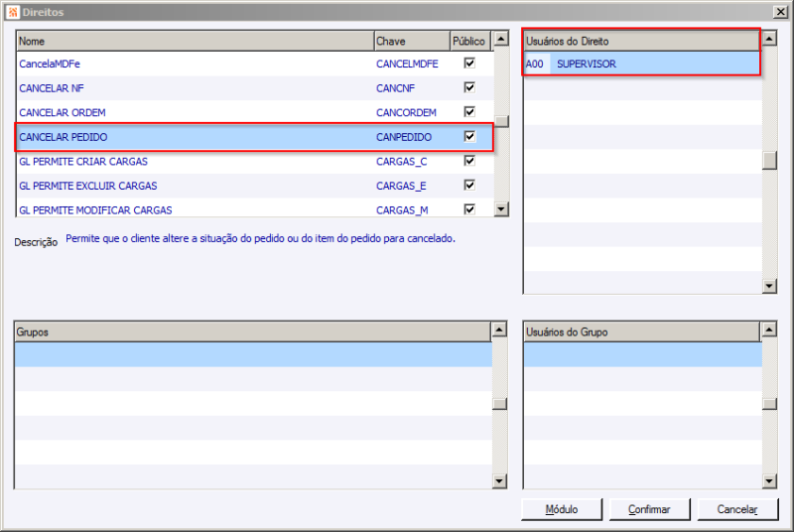
Task: Click up arrow of Usuários do Direito scrollbar
Action: [770, 39]
